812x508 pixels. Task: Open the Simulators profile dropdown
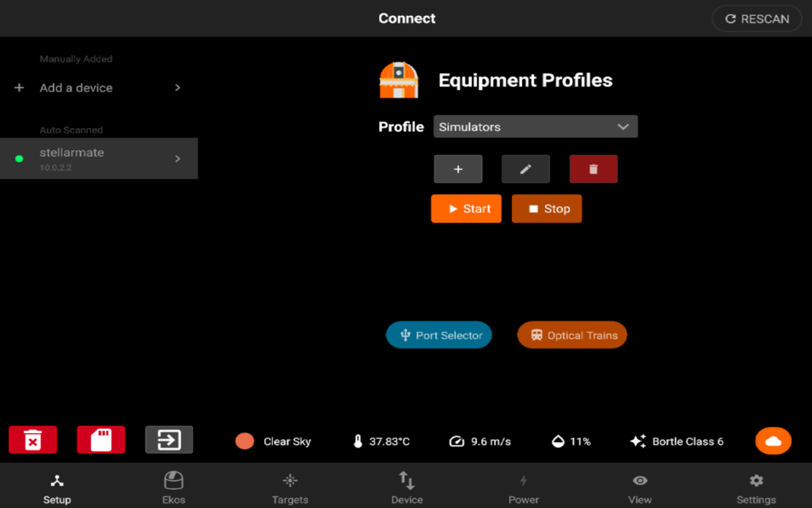(x=535, y=126)
